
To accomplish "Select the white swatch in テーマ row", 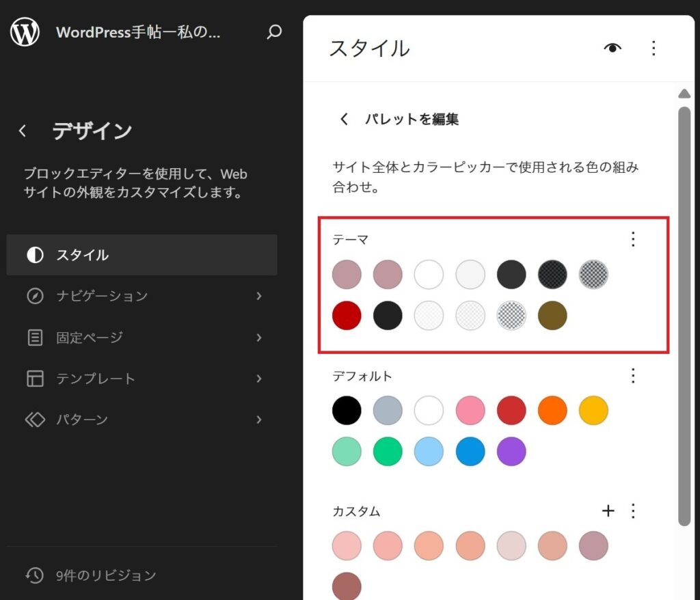I will 429,275.
